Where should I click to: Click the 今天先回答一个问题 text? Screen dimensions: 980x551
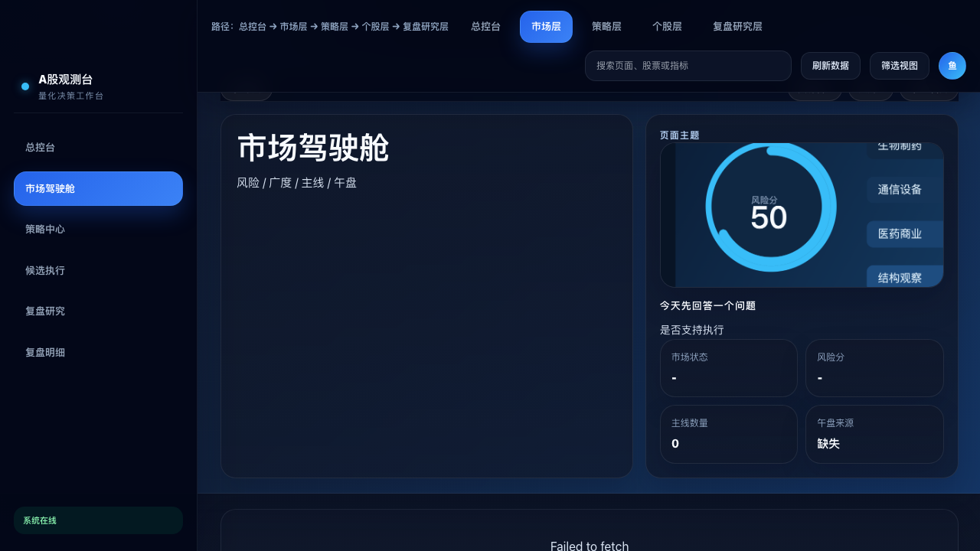(x=707, y=306)
